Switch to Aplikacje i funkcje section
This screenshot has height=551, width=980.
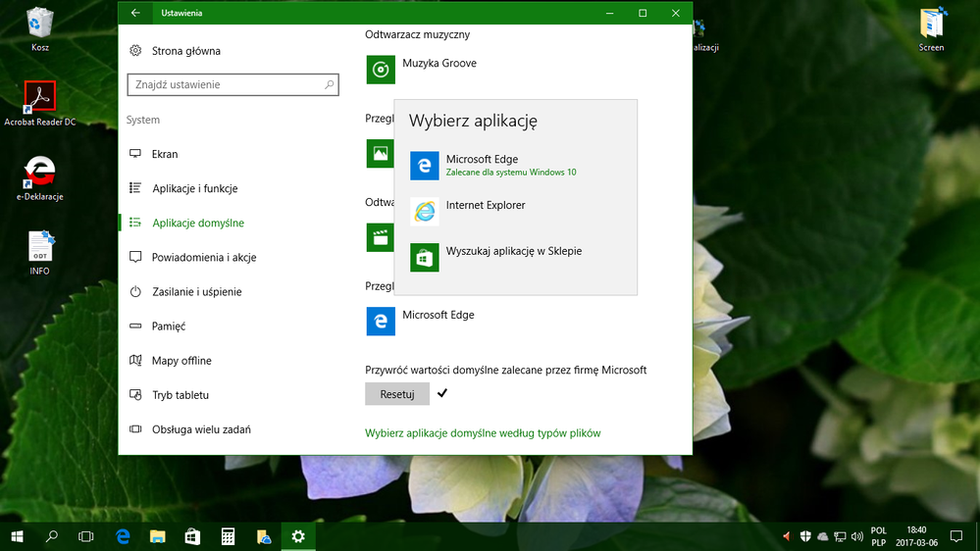pyautogui.click(x=194, y=188)
